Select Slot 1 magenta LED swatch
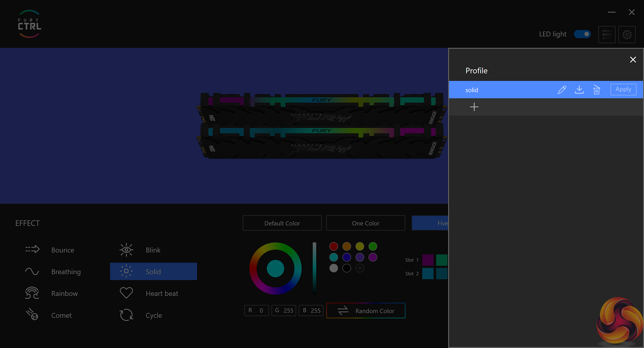Screen dimensions: 644x348 (x=428, y=260)
